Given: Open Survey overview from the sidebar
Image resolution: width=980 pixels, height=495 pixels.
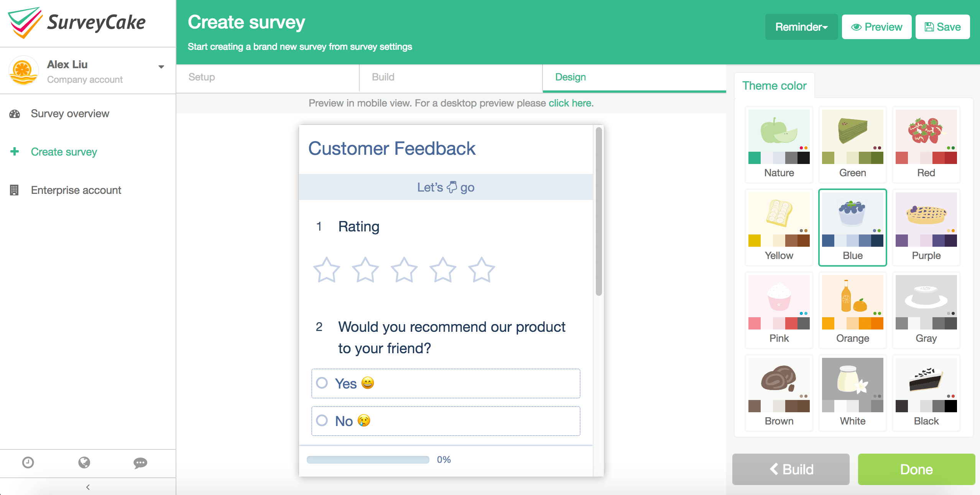Looking at the screenshot, I should click(x=70, y=113).
